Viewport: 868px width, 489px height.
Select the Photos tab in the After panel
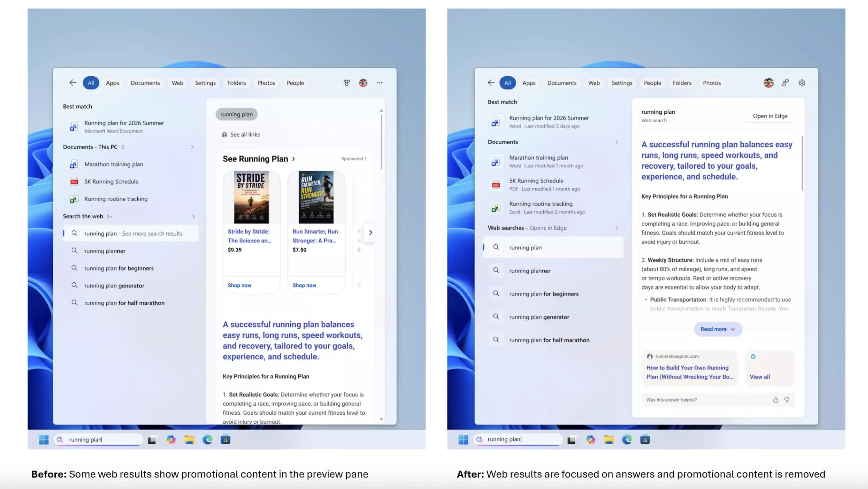(712, 83)
